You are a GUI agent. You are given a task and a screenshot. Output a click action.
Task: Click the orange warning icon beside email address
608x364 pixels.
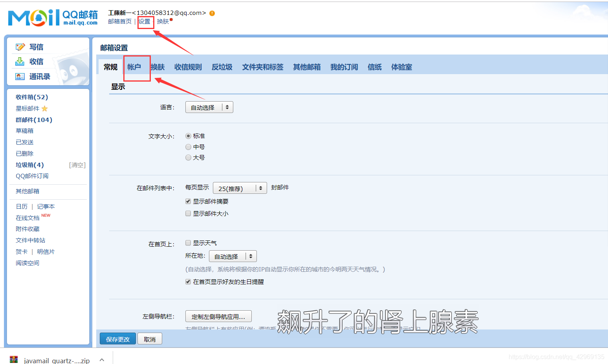pos(212,13)
